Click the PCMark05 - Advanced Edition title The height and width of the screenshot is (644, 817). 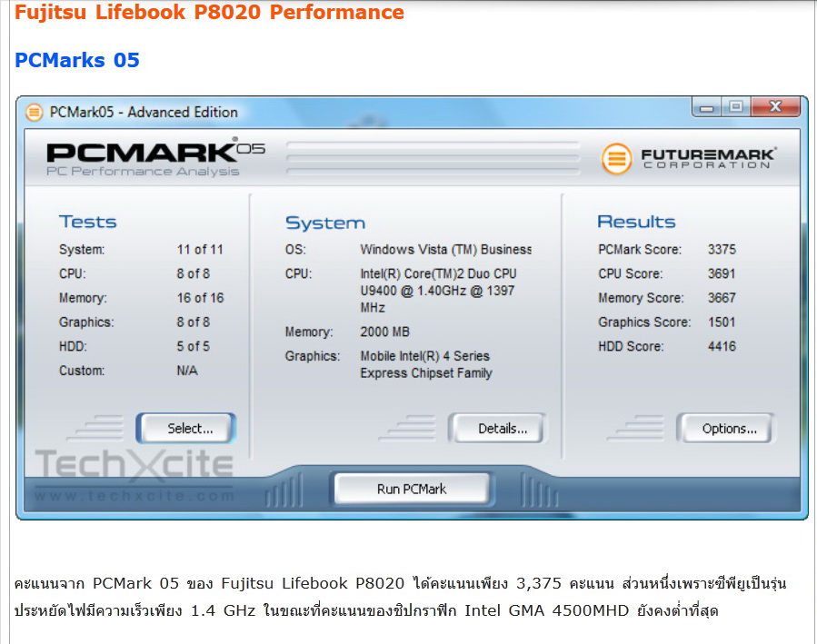[x=144, y=112]
